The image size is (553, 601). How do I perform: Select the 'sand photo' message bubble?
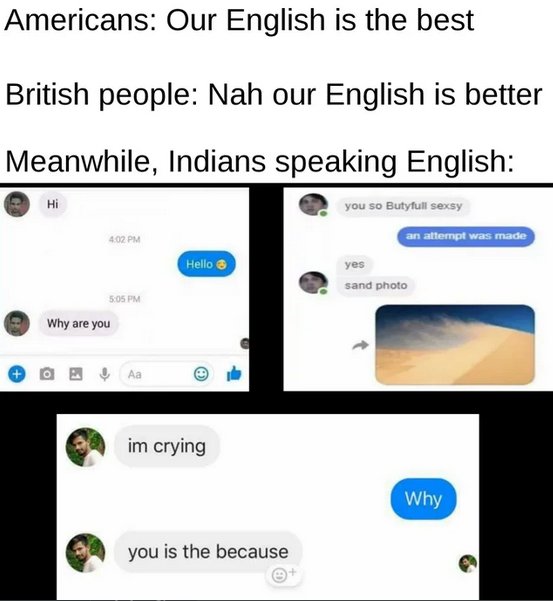point(376,286)
